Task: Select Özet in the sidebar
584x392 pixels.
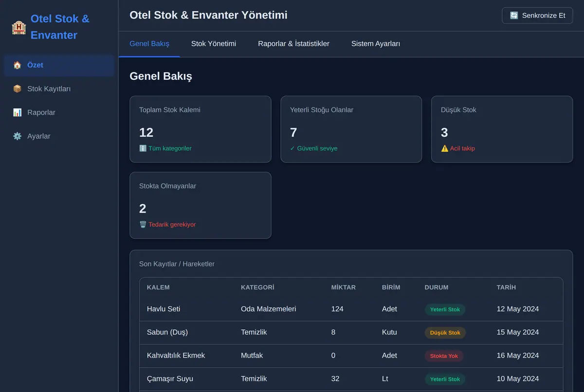Action: [x=59, y=65]
